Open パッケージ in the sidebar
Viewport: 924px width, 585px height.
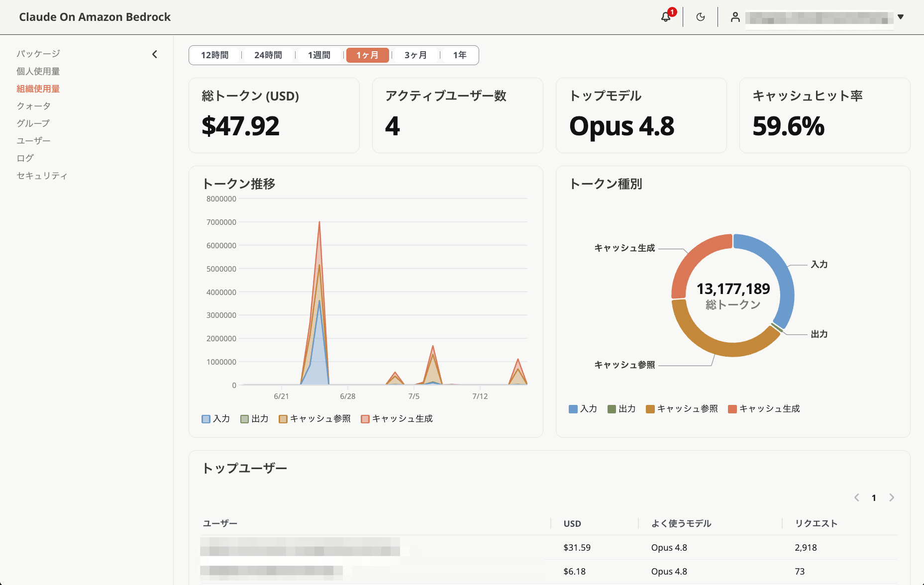pyautogui.click(x=38, y=54)
